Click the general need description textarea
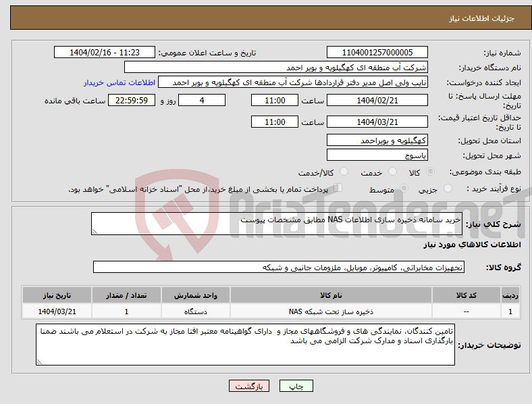532x404 pixels. [x=277, y=224]
